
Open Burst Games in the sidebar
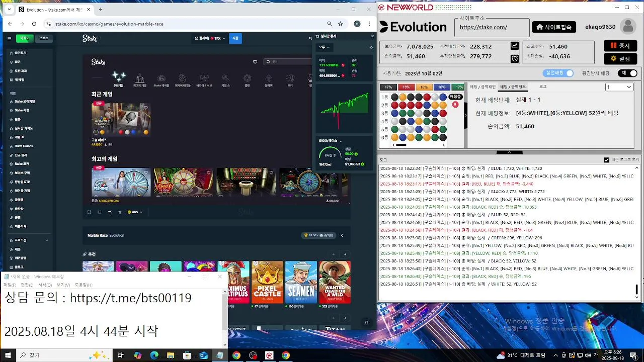(x=24, y=146)
